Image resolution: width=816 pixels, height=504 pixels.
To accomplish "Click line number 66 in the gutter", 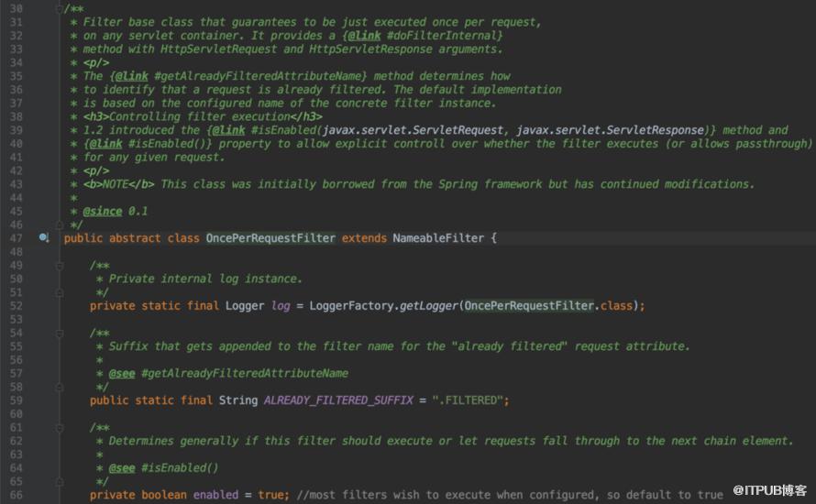I will (17, 495).
